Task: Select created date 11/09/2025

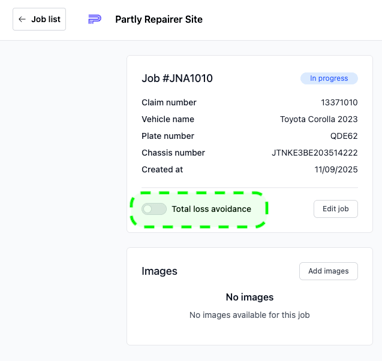Action: click(336, 169)
